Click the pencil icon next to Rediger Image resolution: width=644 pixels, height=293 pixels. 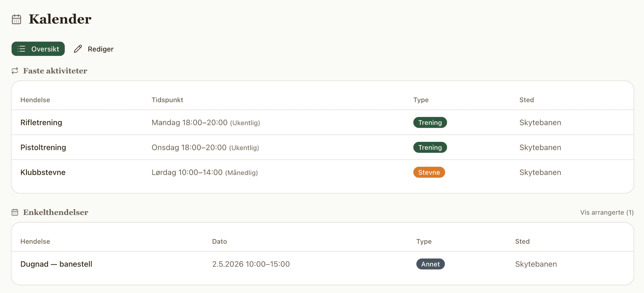(78, 49)
